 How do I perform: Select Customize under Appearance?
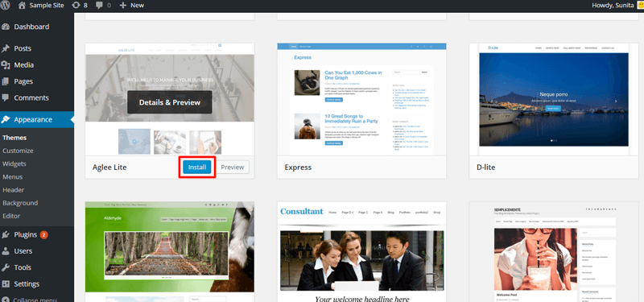(x=18, y=151)
